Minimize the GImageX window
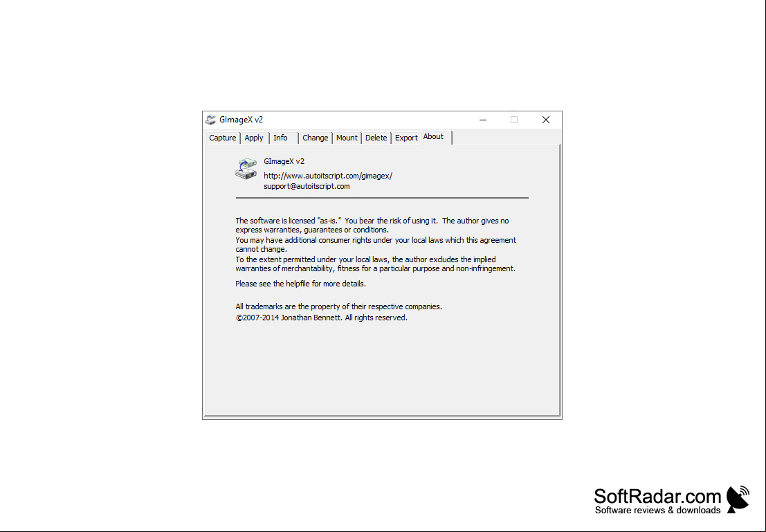 [x=483, y=120]
